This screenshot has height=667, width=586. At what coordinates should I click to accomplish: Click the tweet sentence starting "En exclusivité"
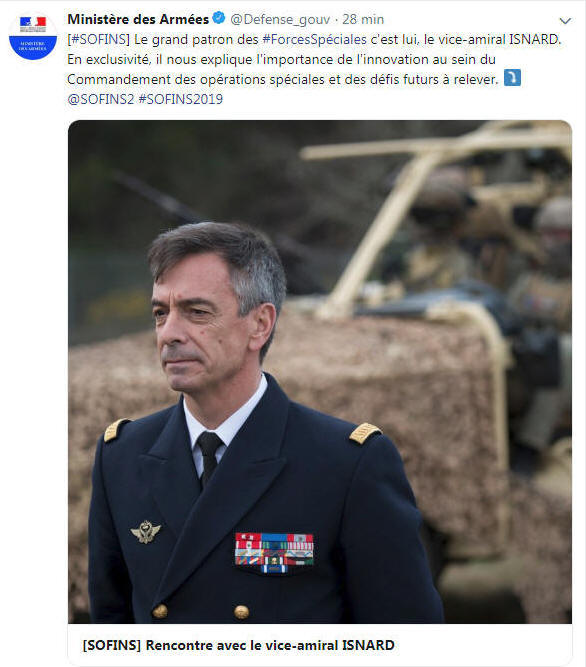281,69
